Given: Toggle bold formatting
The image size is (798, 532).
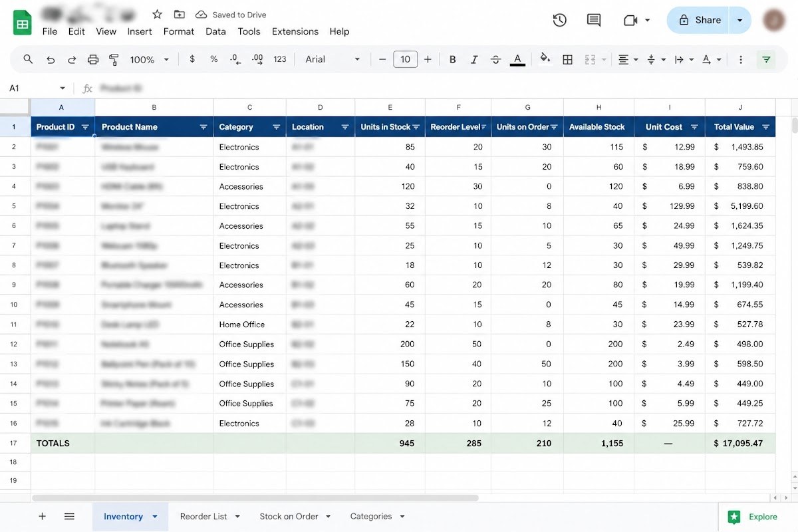Looking at the screenshot, I should point(453,59).
